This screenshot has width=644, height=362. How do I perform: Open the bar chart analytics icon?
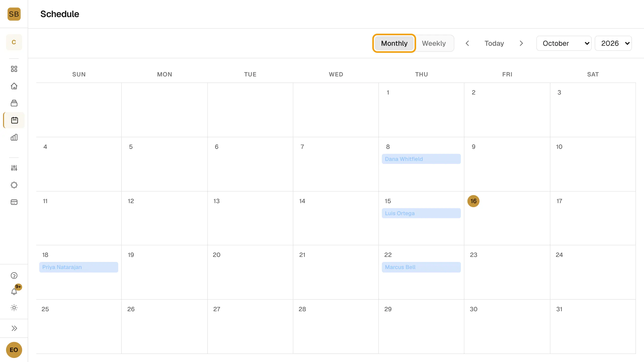14,137
